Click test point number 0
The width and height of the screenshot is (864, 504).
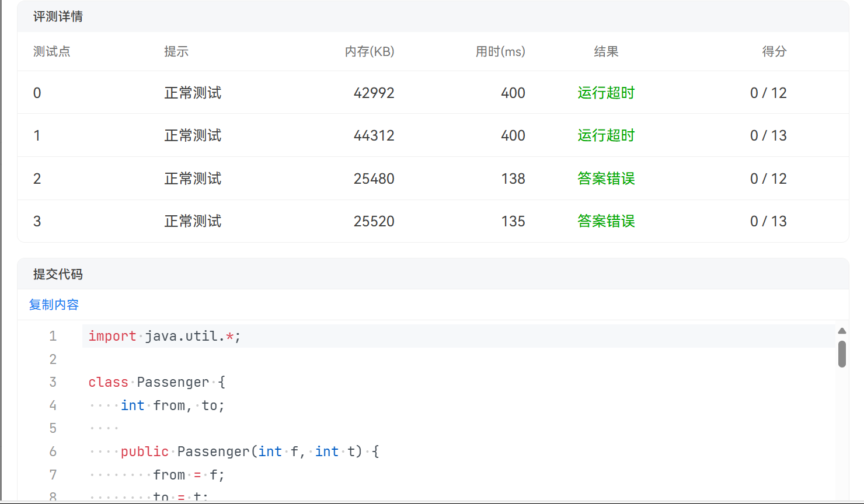click(x=37, y=93)
